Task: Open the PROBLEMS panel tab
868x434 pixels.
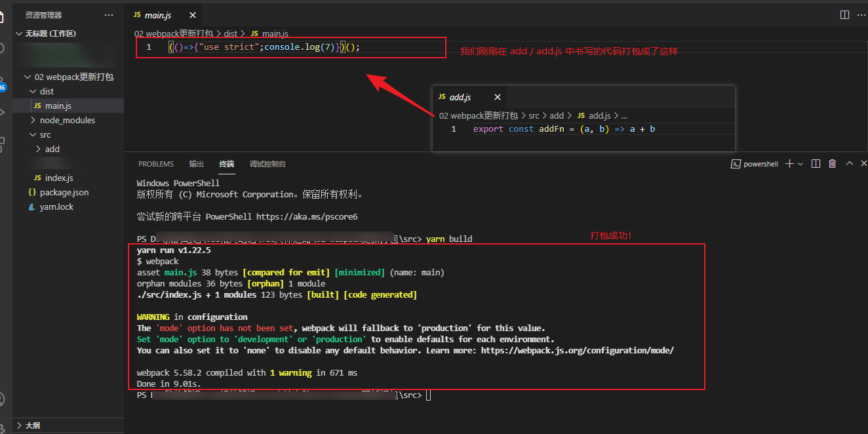Action: 156,164
